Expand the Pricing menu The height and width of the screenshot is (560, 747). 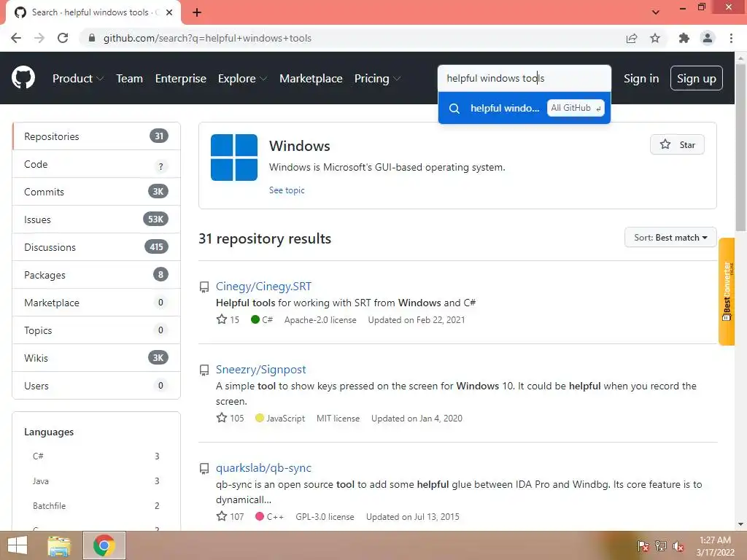point(377,79)
